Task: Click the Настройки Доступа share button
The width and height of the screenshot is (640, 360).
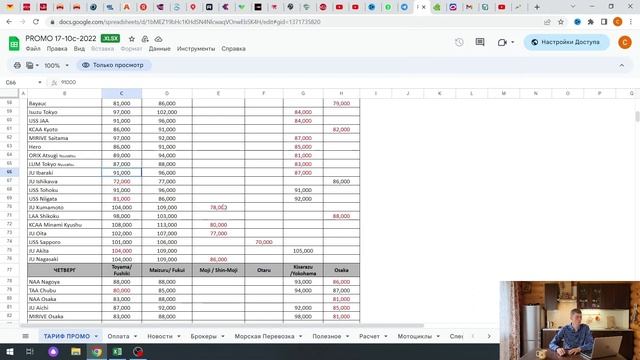Action: tap(567, 42)
